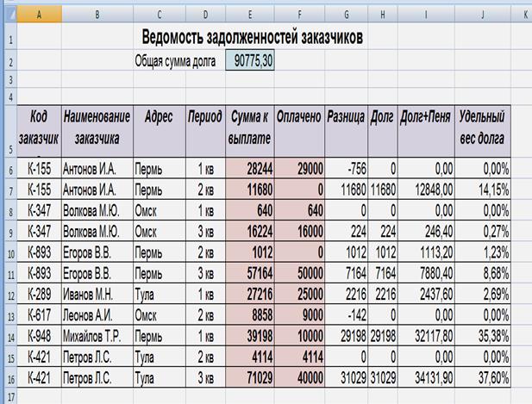This screenshot has width=532, height=404.
Task: Click the 'Адрес' header cell
Action: tap(160, 131)
